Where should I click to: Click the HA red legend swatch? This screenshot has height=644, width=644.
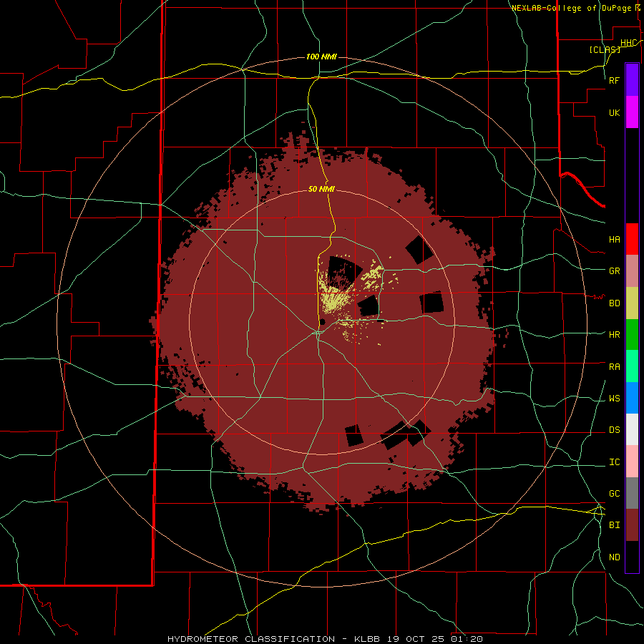pyautogui.click(x=632, y=239)
